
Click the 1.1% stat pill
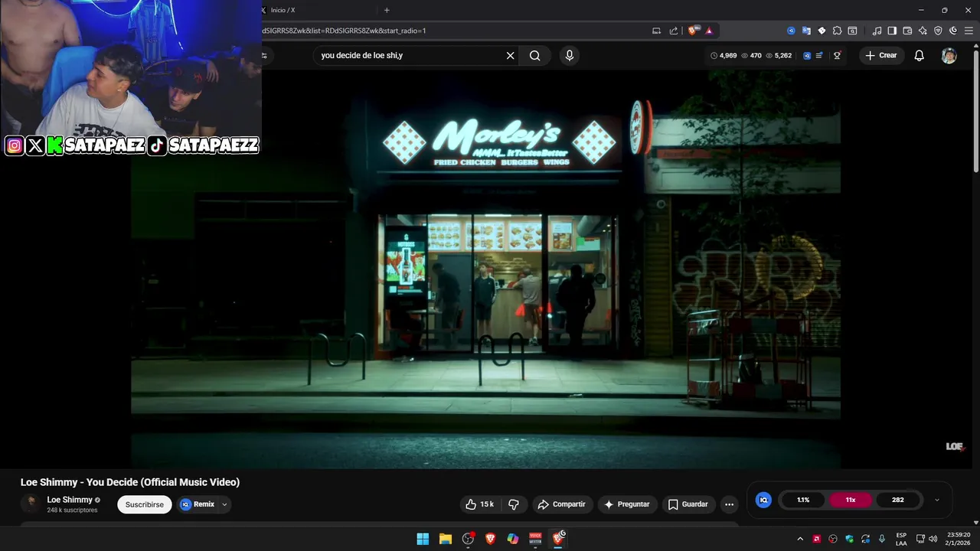pos(803,500)
